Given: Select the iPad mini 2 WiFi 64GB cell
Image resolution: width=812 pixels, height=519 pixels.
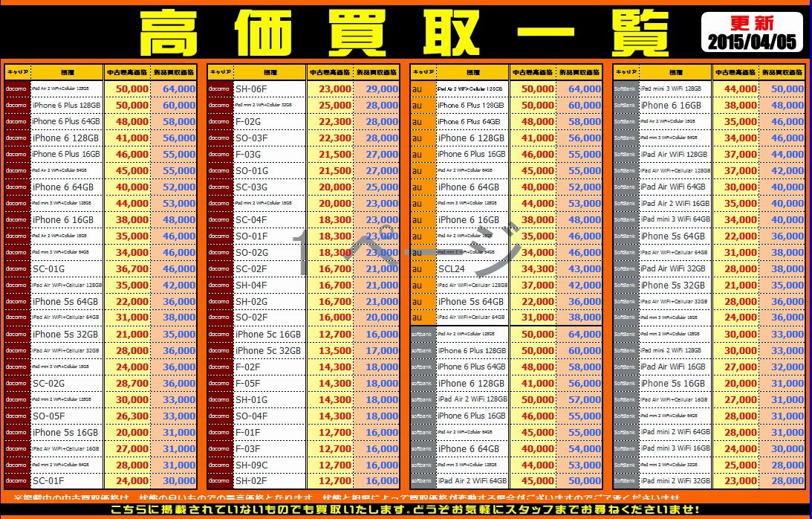Looking at the screenshot, I should point(676,433).
